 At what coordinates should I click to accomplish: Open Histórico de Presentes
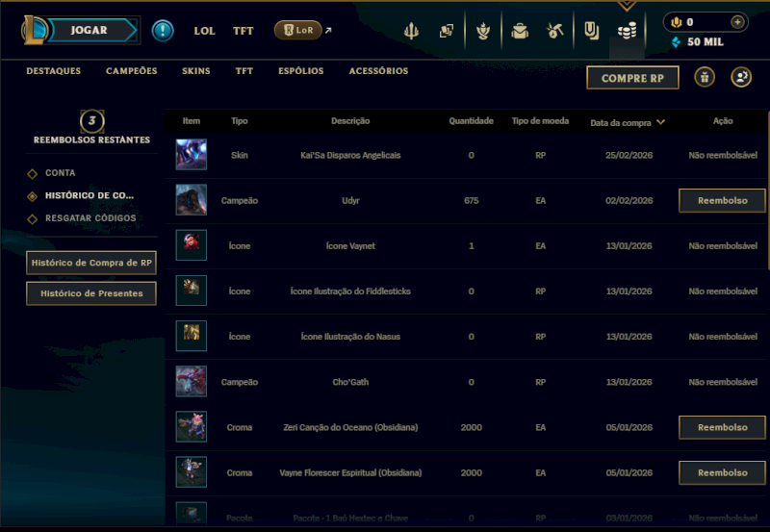click(x=91, y=293)
